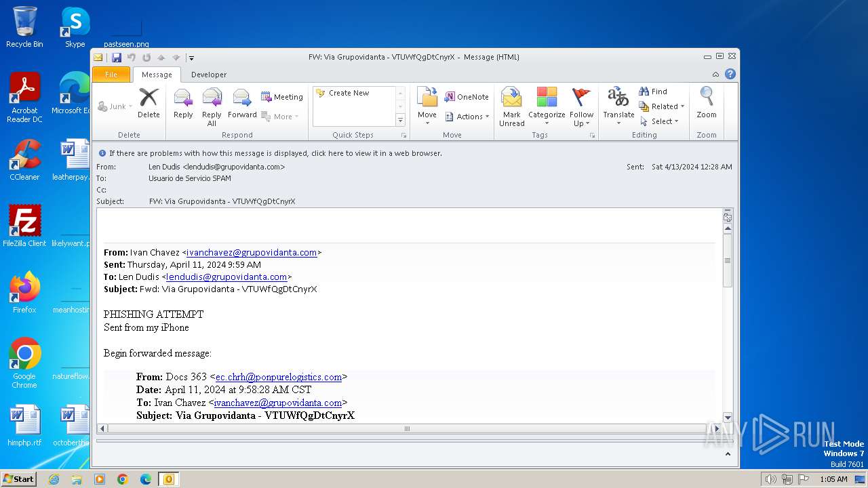Open the Move to folder button

[427, 107]
